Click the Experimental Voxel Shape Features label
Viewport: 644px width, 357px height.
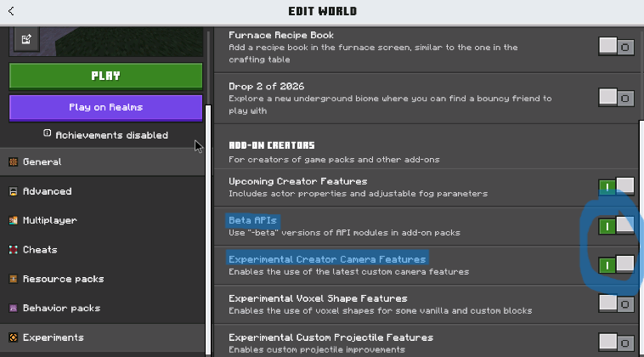[x=318, y=298]
